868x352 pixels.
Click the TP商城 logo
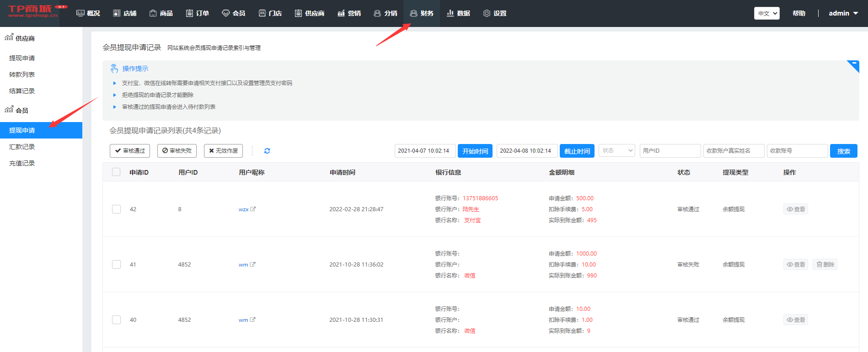tap(33, 12)
